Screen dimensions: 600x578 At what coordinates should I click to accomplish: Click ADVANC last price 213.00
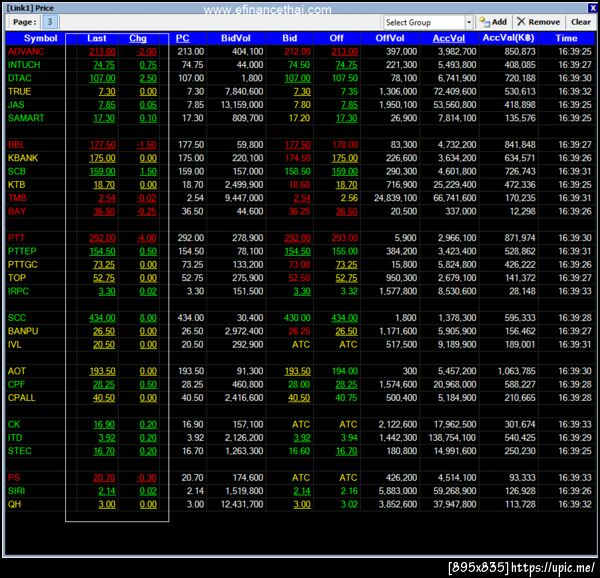102,52
